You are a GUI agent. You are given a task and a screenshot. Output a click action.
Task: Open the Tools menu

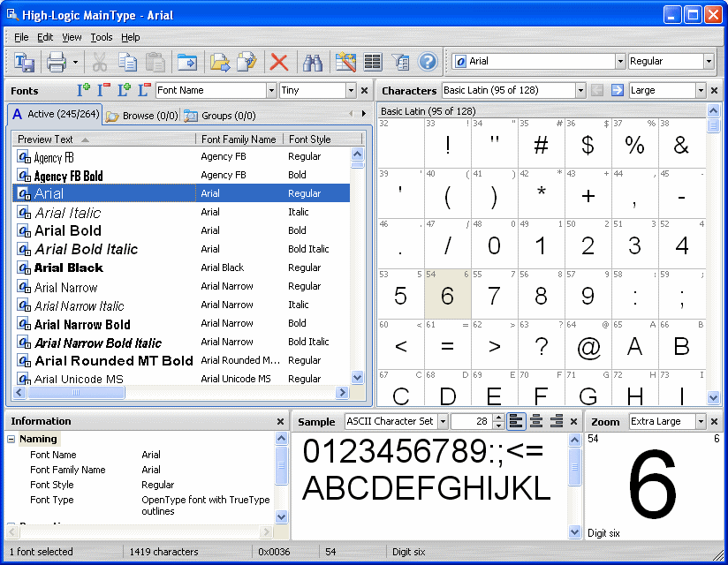tap(102, 37)
